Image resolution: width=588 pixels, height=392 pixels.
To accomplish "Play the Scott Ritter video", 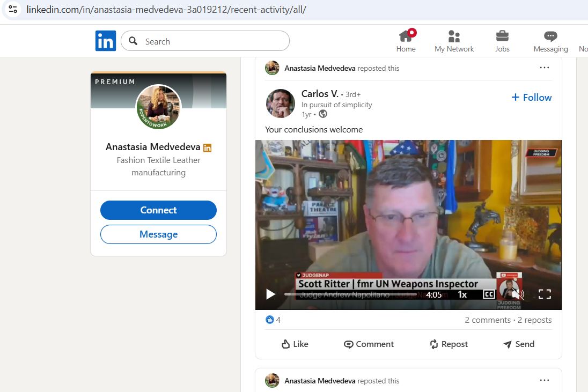I will [x=270, y=294].
